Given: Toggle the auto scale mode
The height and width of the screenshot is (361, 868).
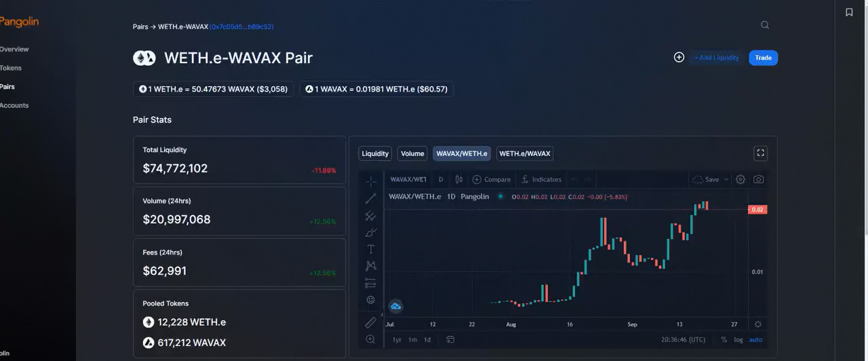Looking at the screenshot, I should coord(755,339).
